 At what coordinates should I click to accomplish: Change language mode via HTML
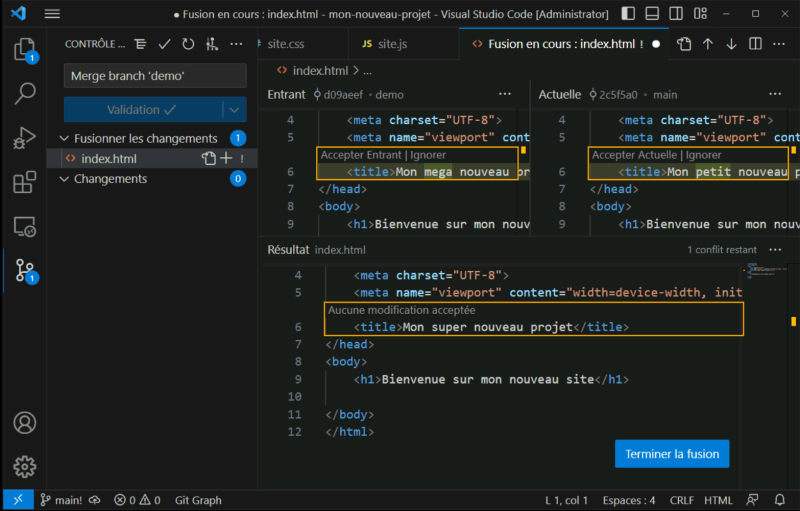pos(718,500)
